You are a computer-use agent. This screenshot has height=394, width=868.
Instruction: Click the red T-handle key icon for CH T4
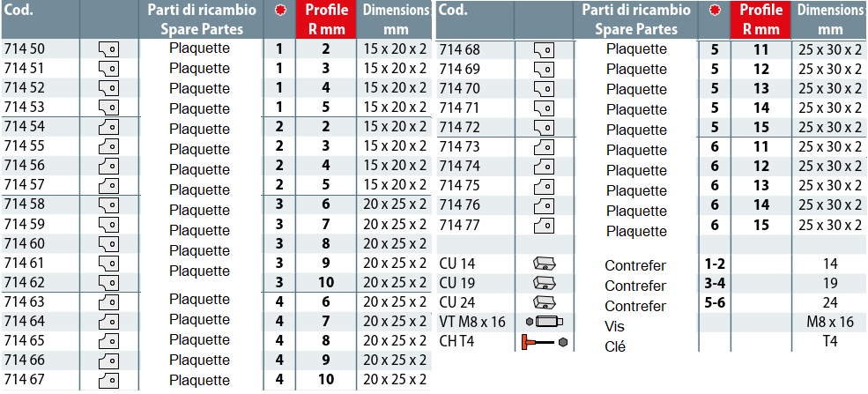coord(544,341)
